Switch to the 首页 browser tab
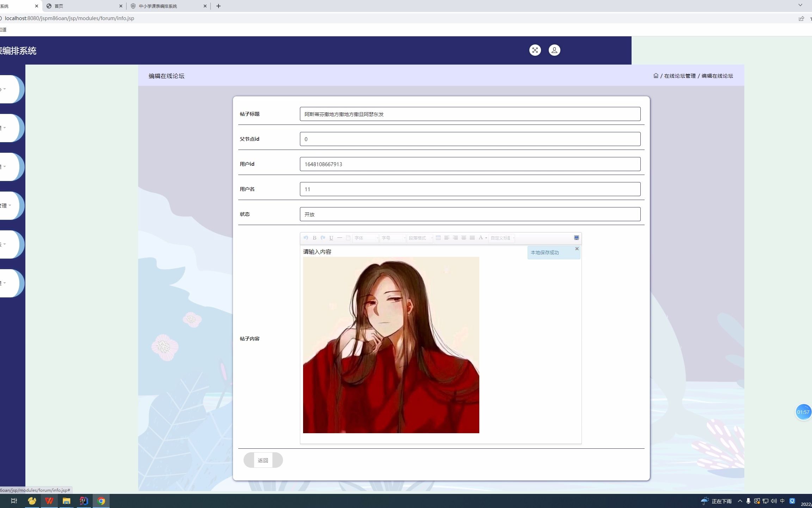This screenshot has height=508, width=812. [85, 6]
